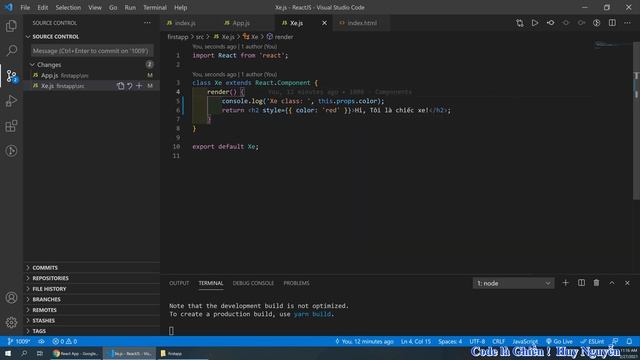
Task: Open the Terminal menu
Action: (x=155, y=7)
